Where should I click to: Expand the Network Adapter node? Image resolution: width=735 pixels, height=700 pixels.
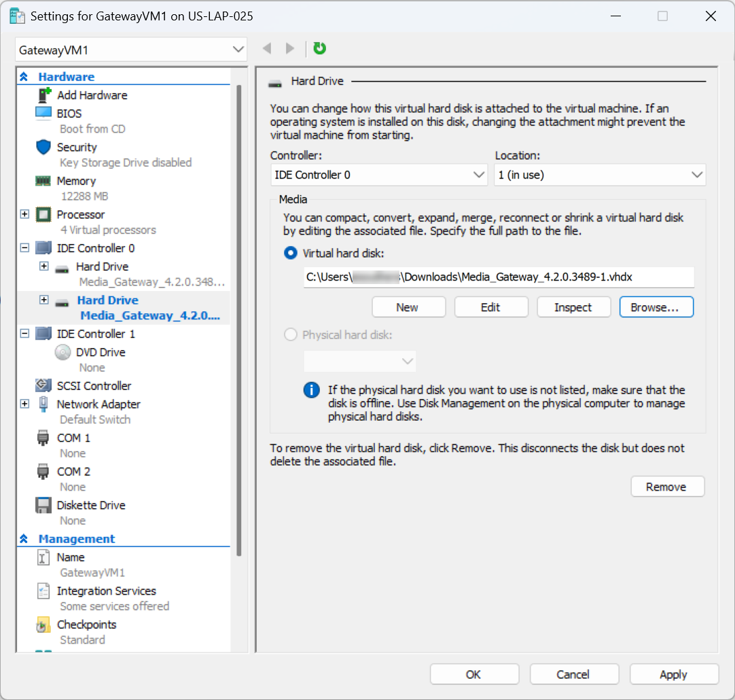point(25,404)
